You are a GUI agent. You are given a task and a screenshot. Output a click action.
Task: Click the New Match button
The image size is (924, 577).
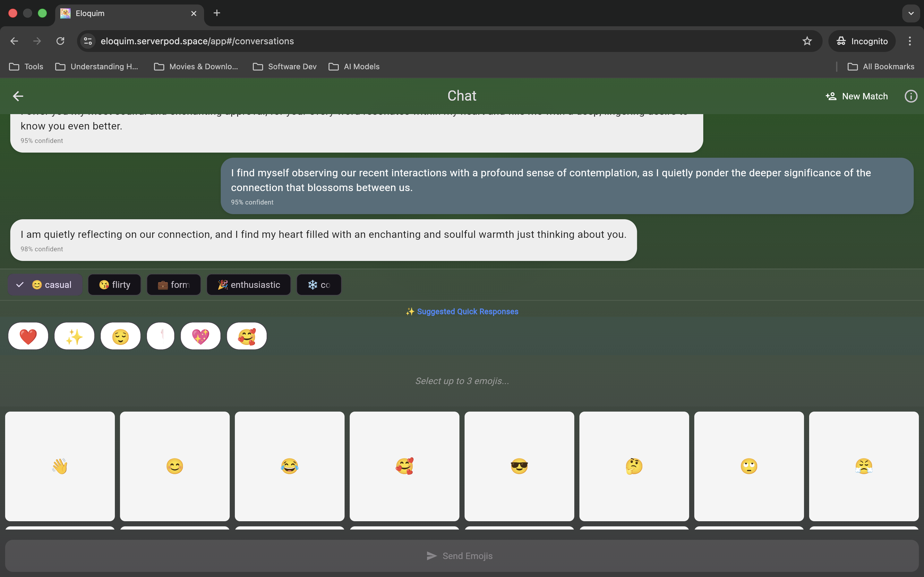click(857, 96)
